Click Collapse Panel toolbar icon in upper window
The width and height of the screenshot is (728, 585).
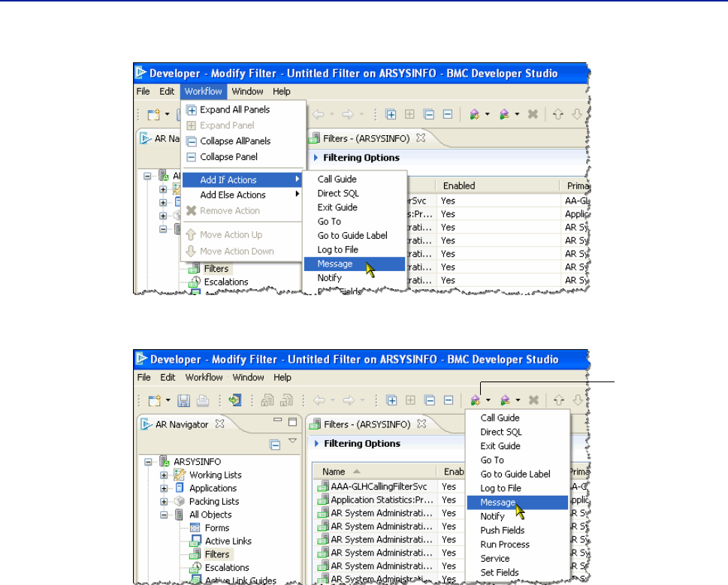point(448,114)
